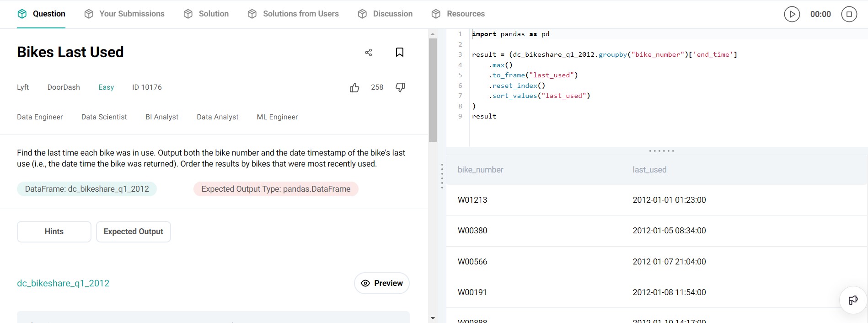This screenshot has height=323, width=868.
Task: Expand the Expected Output section
Action: [x=133, y=231]
